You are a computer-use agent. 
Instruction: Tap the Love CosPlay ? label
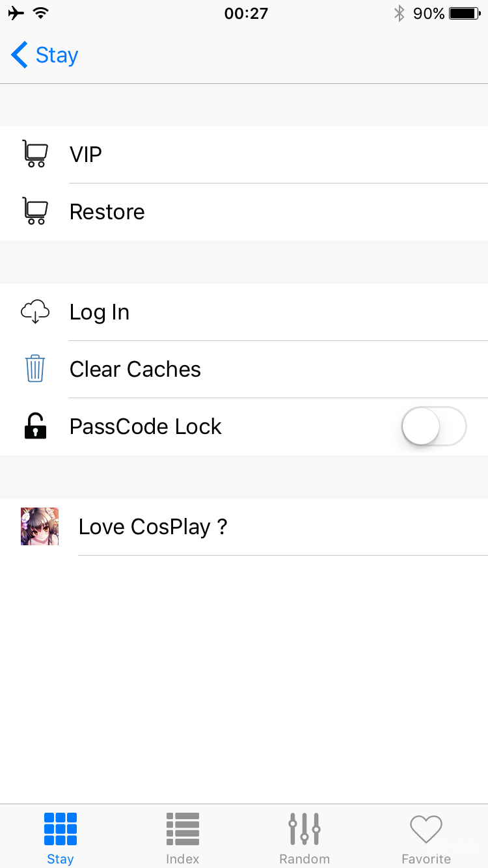tap(153, 526)
